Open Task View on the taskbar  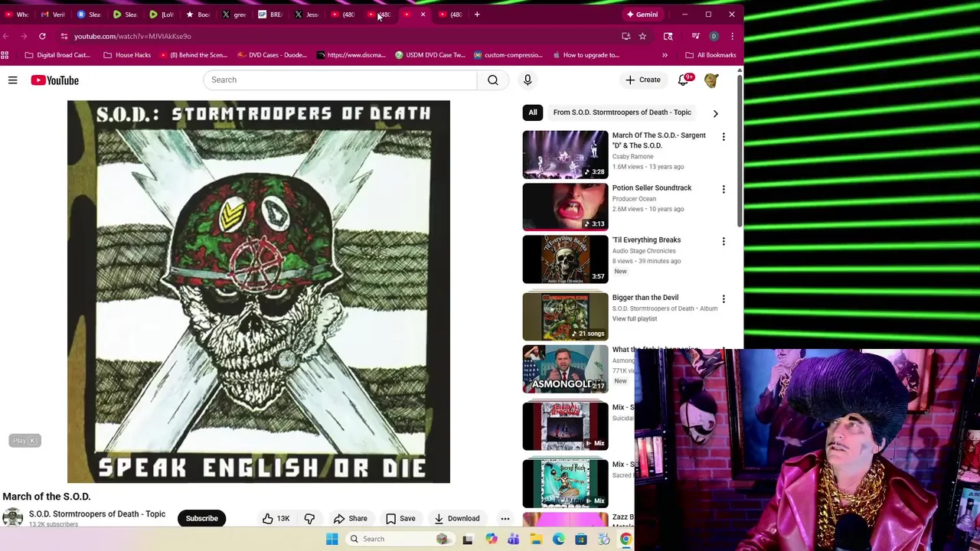point(468,539)
